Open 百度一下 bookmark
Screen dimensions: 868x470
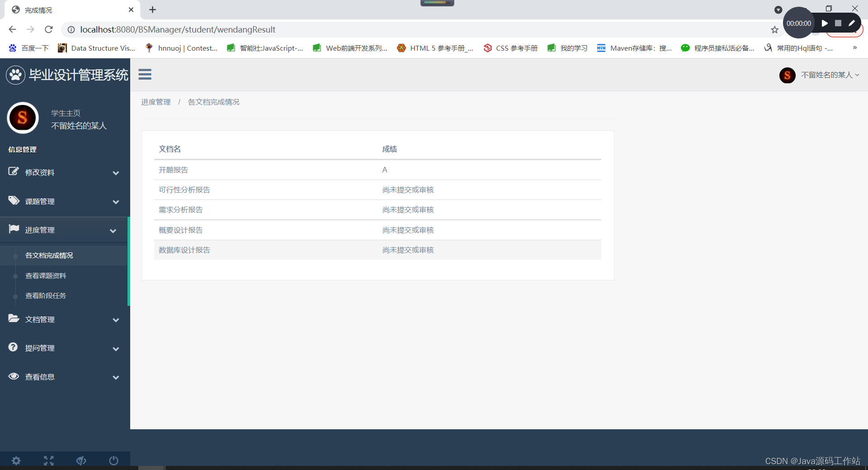click(28, 48)
